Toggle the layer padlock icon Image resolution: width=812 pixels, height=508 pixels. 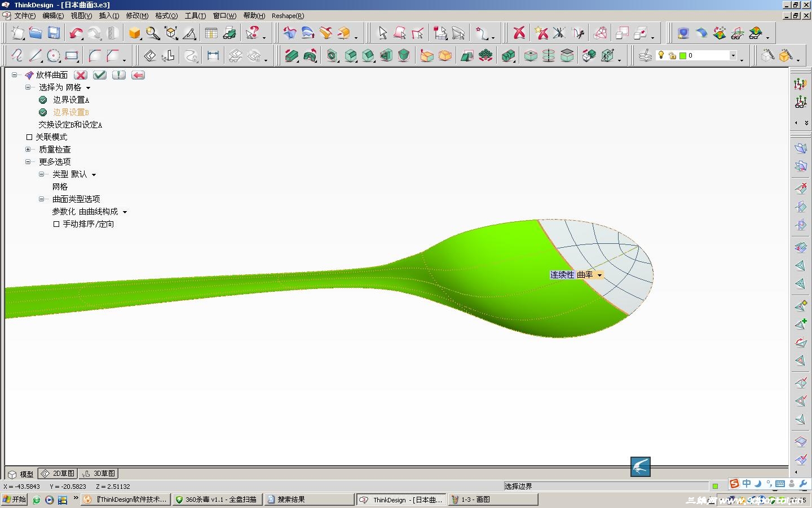pyautogui.click(x=672, y=56)
